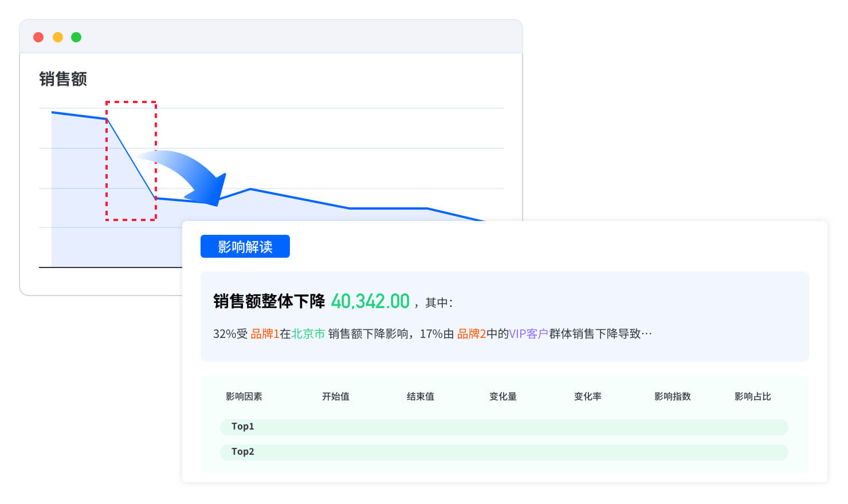
Task: Click the green maximize dot in the title bar
Action: (76, 37)
